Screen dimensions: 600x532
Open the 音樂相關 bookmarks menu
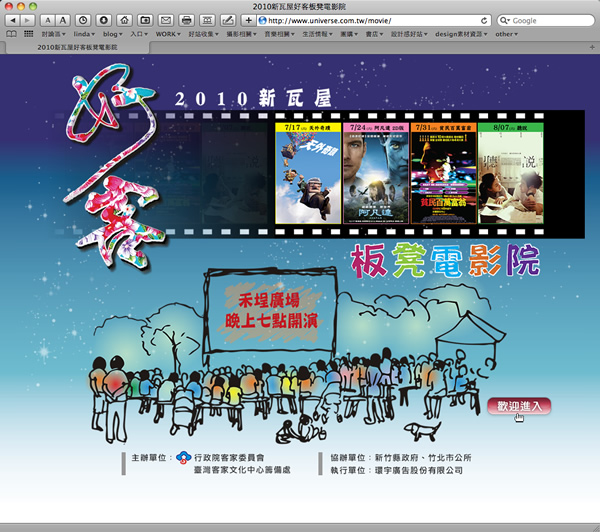(279, 34)
